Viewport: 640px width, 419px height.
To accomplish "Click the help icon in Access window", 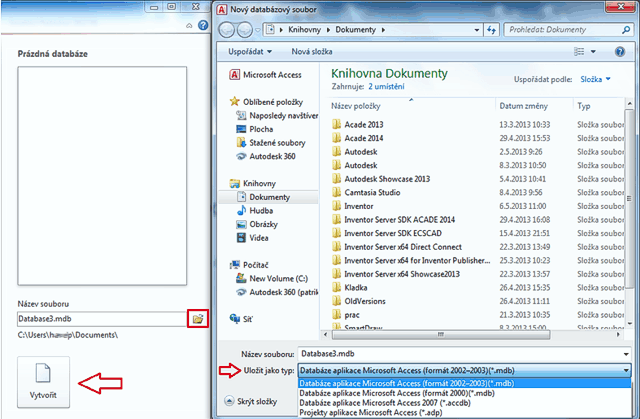I will click(203, 25).
